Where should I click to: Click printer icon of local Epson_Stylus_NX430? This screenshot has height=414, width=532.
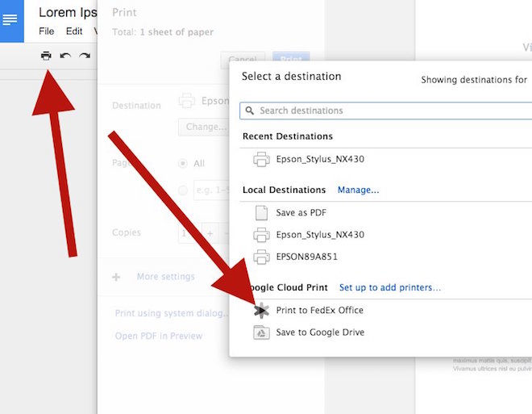point(261,235)
